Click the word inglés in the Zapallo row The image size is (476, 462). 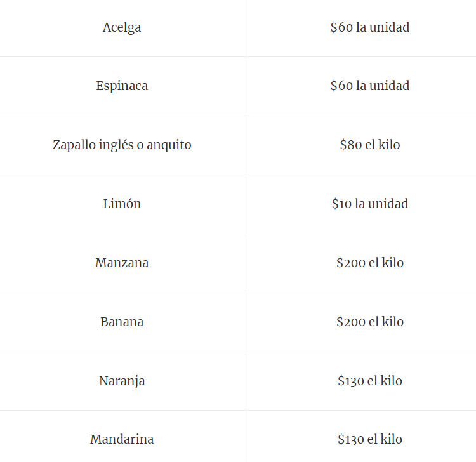coord(117,145)
